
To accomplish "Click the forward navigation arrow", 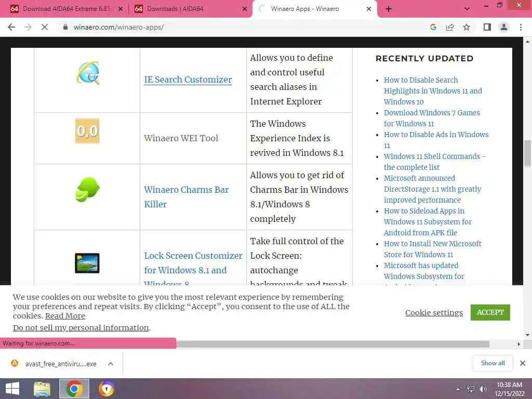I will pyautogui.click(x=28, y=27).
